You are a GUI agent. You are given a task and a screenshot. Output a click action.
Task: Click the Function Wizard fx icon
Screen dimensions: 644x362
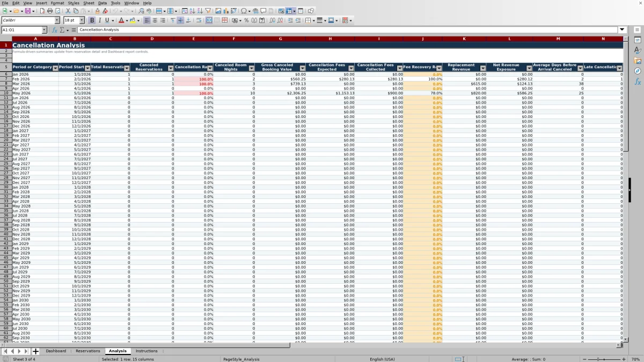click(x=54, y=30)
